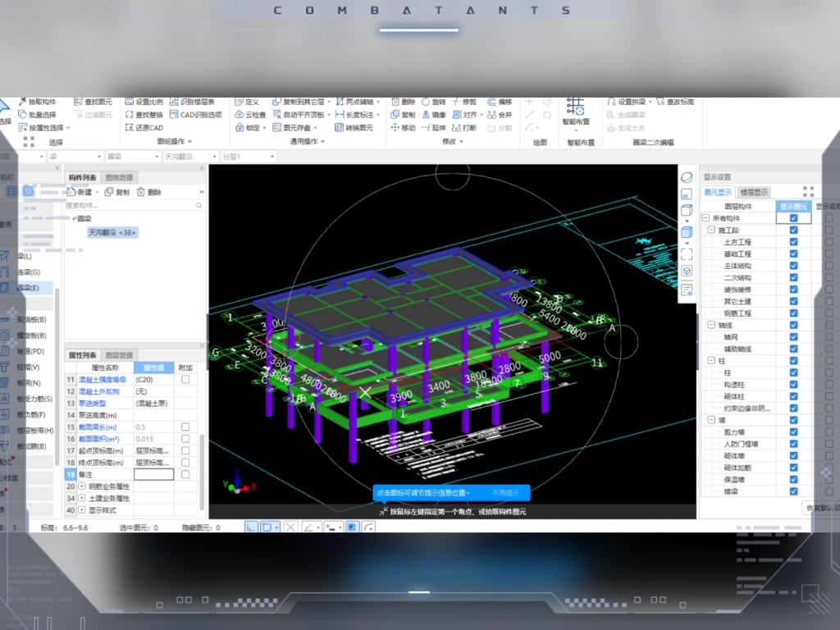Uncheck the 剪力墙 display checkbox

point(793,431)
